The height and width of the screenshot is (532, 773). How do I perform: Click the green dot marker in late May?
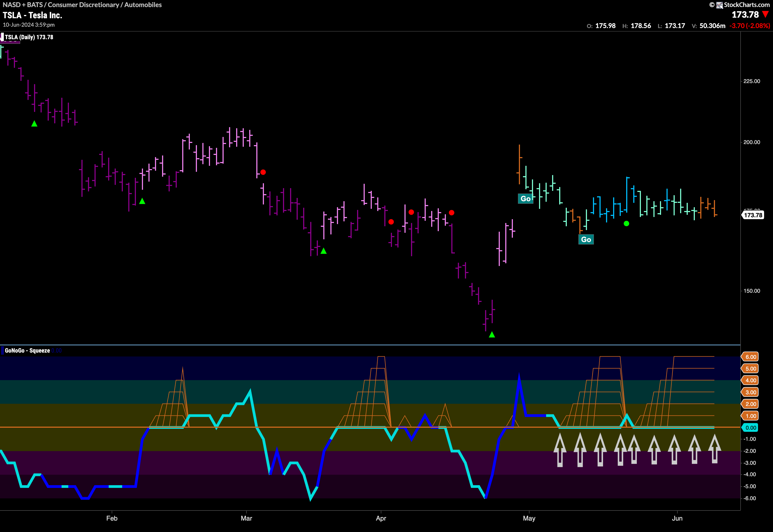click(627, 224)
